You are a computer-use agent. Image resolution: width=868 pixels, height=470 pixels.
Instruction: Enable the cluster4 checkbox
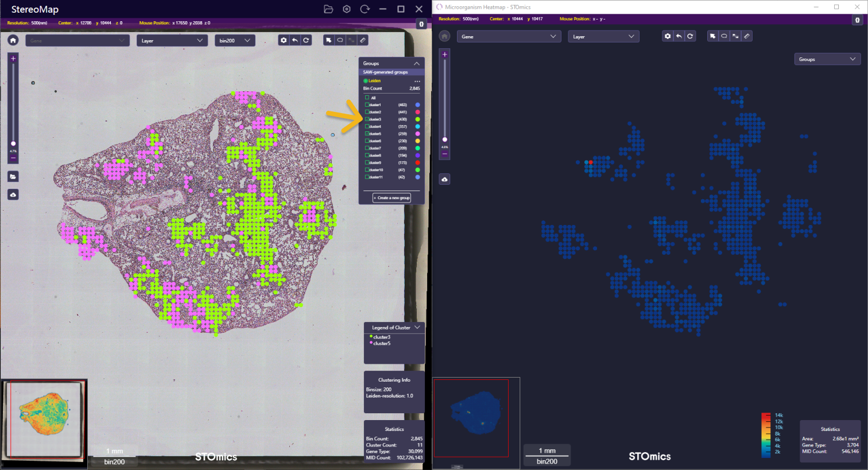[367, 126]
